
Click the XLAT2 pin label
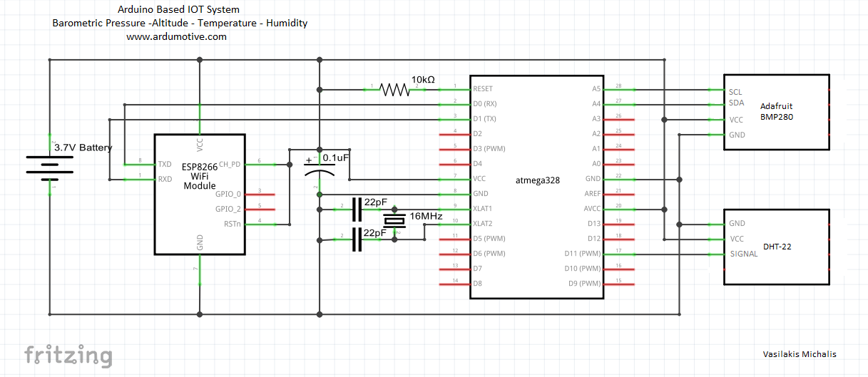[483, 224]
